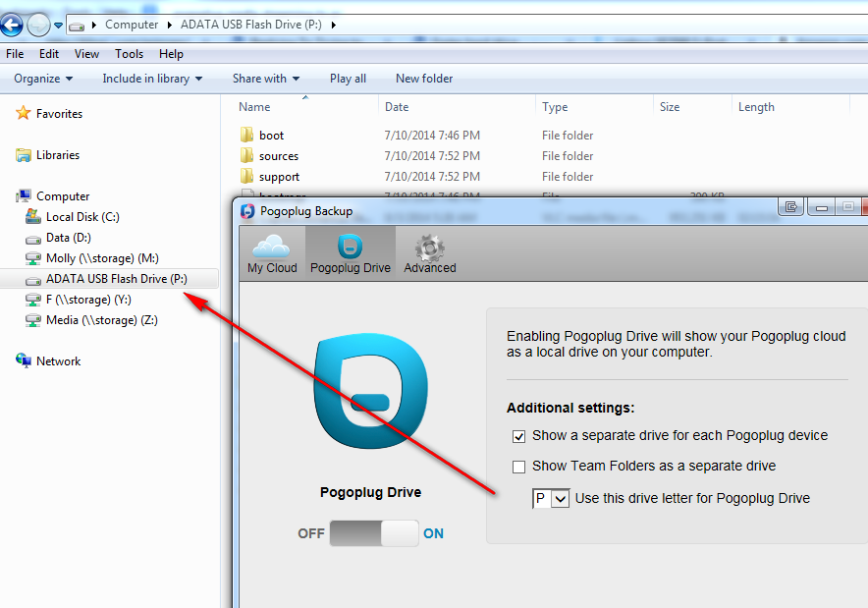Switch to the Advanced tab

[430, 253]
